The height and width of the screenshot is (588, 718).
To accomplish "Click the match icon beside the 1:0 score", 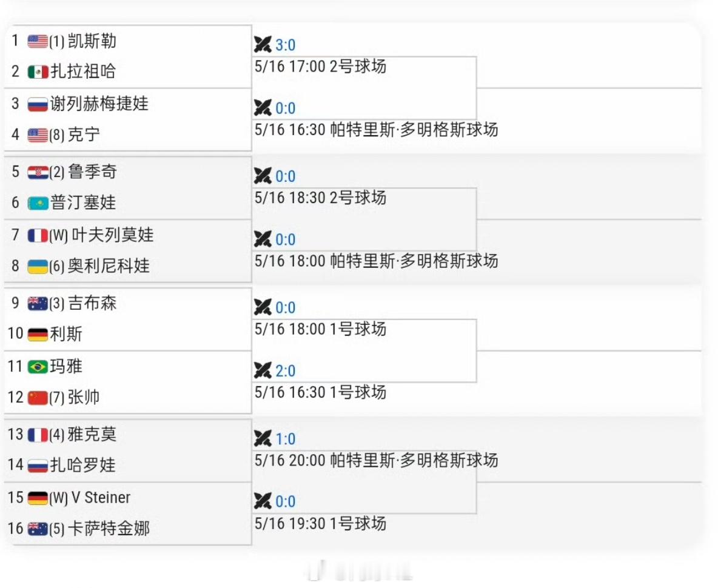I will pyautogui.click(x=263, y=438).
